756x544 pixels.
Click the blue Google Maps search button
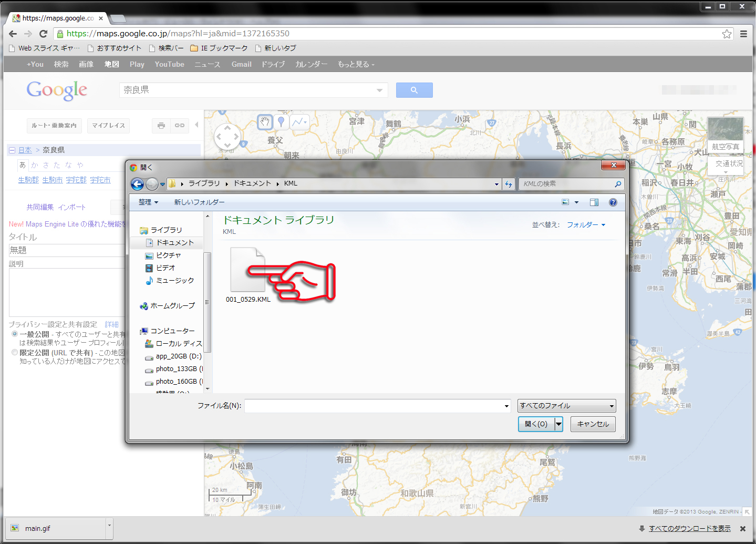(x=414, y=90)
